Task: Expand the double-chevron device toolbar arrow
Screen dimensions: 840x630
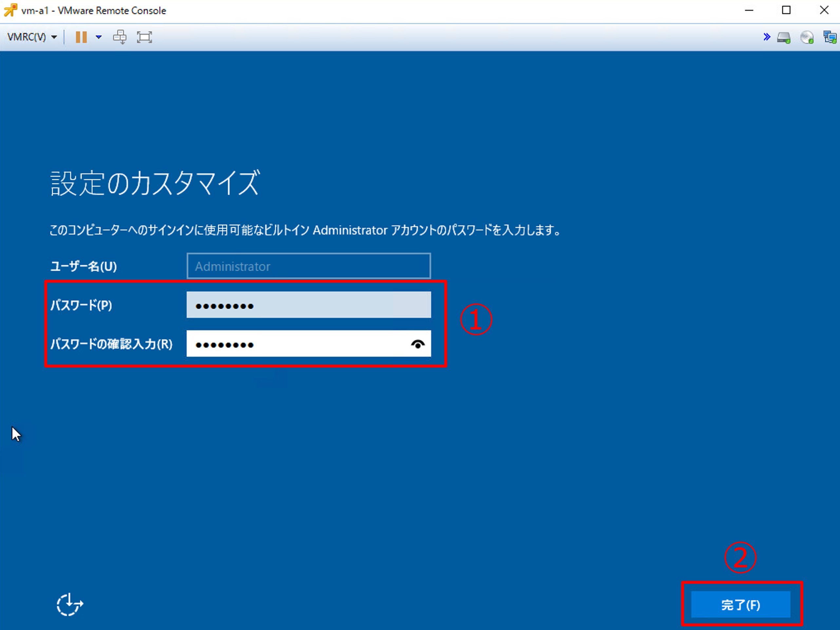Action: point(767,37)
